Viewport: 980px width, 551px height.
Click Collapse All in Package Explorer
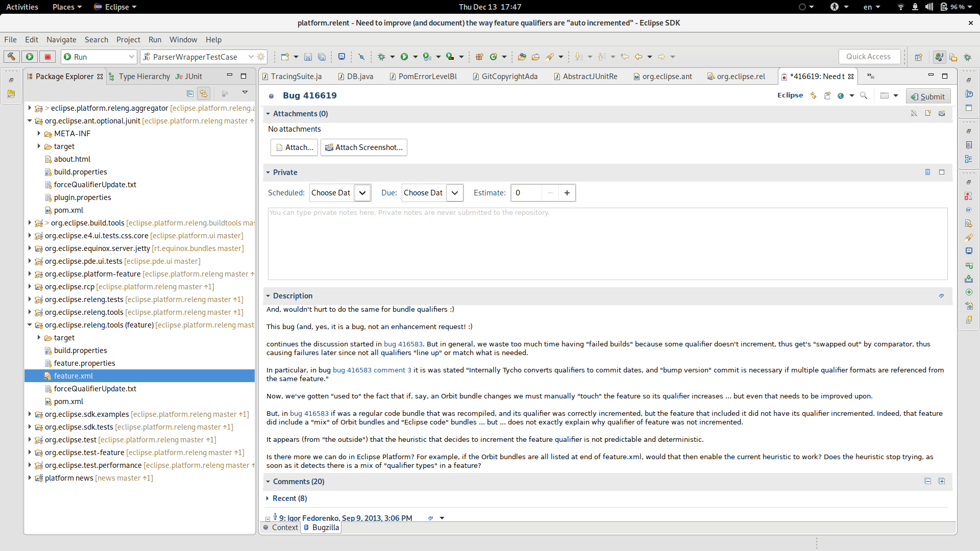(190, 93)
